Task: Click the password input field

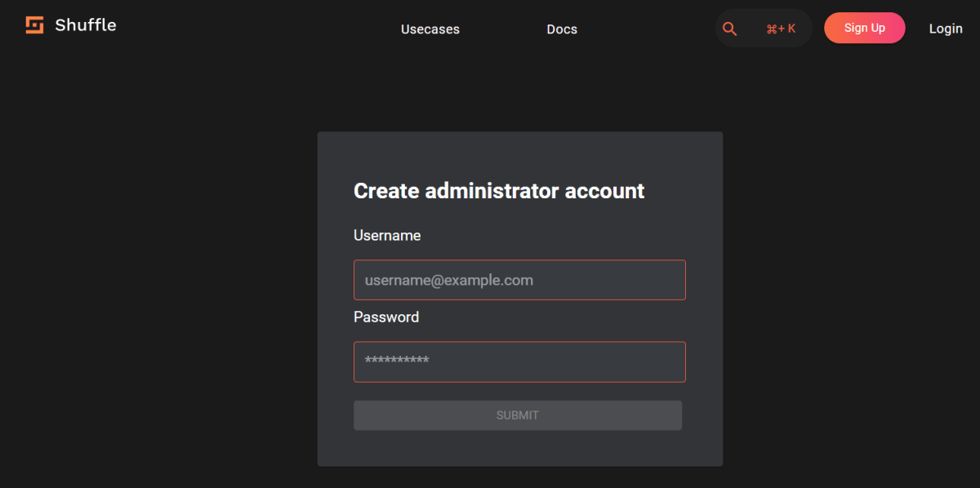Action: pos(519,362)
